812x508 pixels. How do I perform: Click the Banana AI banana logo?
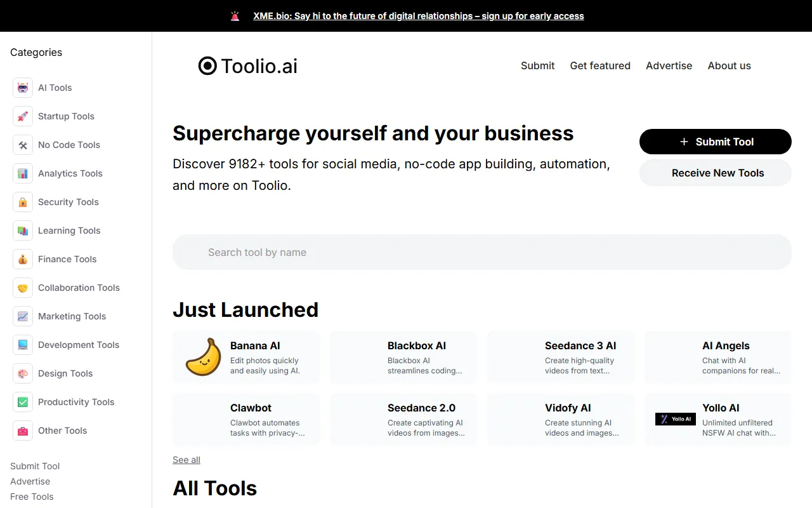pos(203,357)
